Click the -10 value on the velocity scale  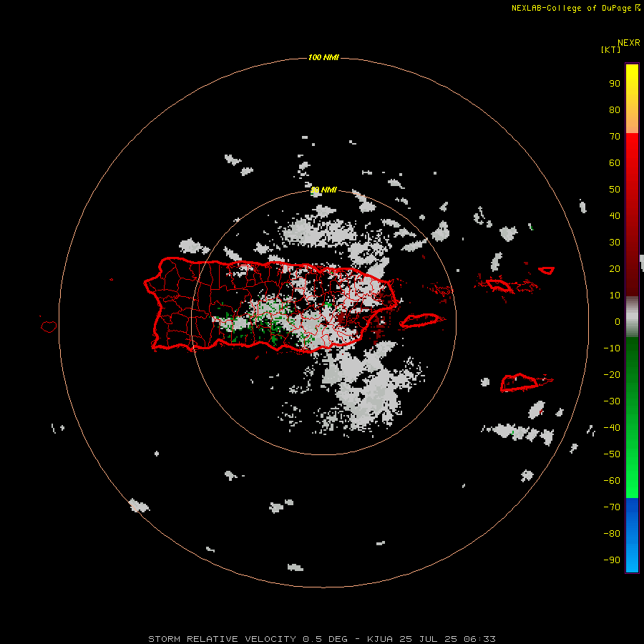click(x=612, y=348)
